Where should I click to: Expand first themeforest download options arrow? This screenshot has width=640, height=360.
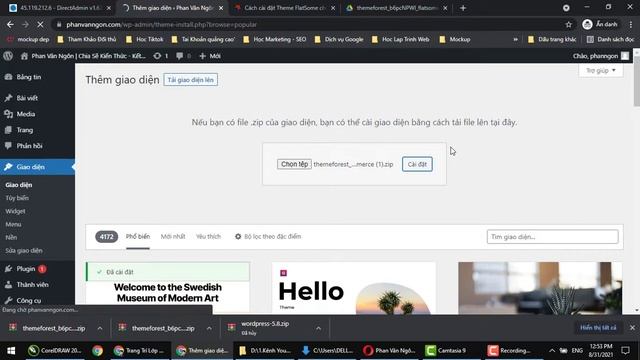100,328
